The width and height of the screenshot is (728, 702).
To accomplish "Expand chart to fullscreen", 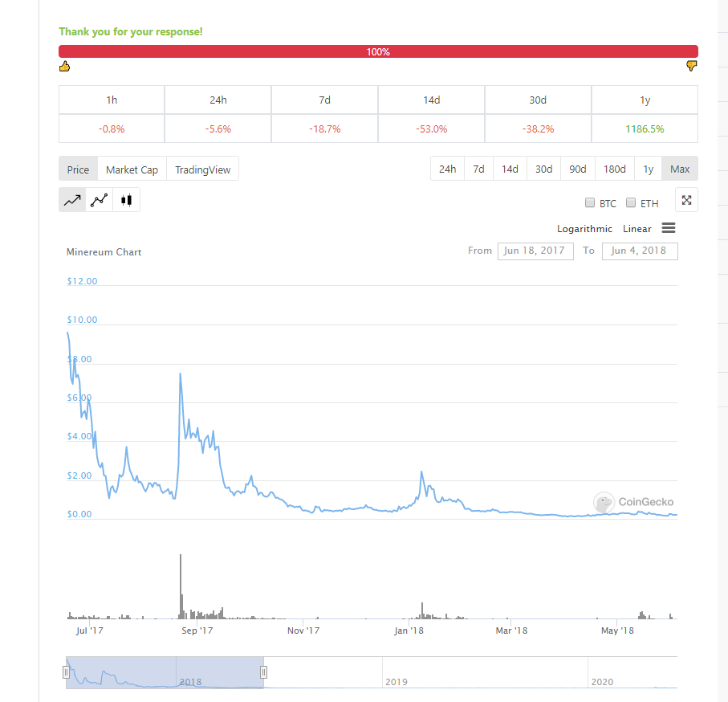I will tap(687, 200).
